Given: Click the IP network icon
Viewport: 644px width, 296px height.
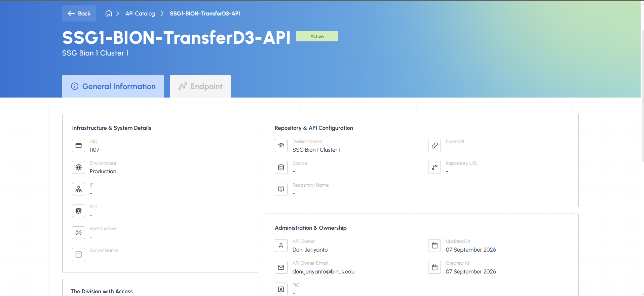Looking at the screenshot, I should [x=78, y=189].
